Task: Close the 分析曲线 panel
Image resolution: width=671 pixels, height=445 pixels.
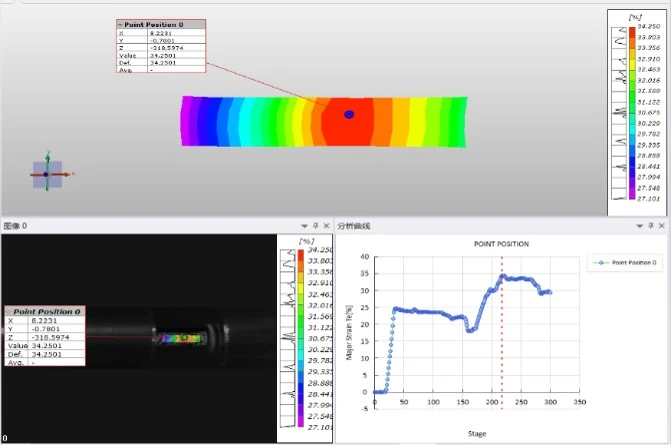Action: pos(662,225)
